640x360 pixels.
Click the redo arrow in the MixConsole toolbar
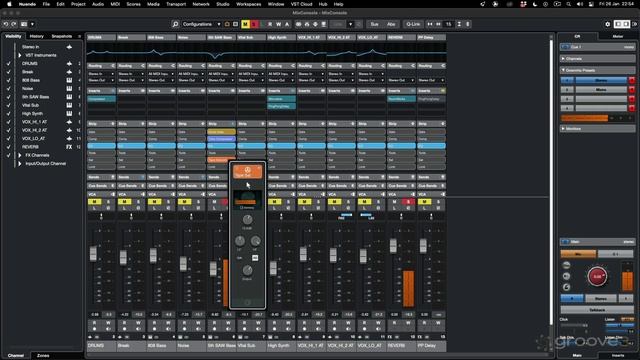[x=14, y=24]
